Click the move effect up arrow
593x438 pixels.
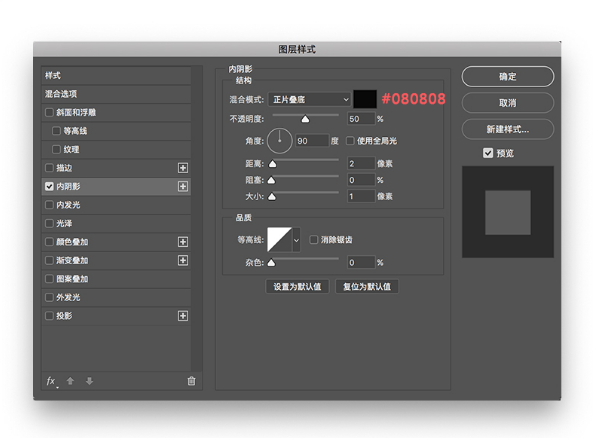point(70,381)
